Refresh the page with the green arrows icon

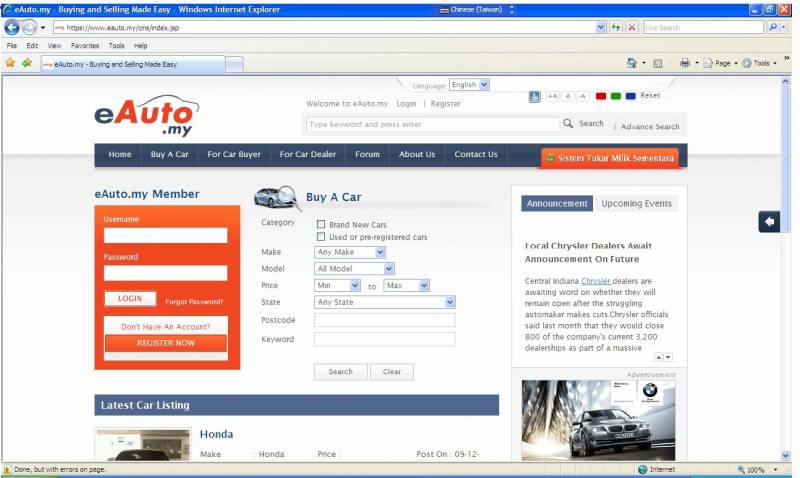click(616, 28)
